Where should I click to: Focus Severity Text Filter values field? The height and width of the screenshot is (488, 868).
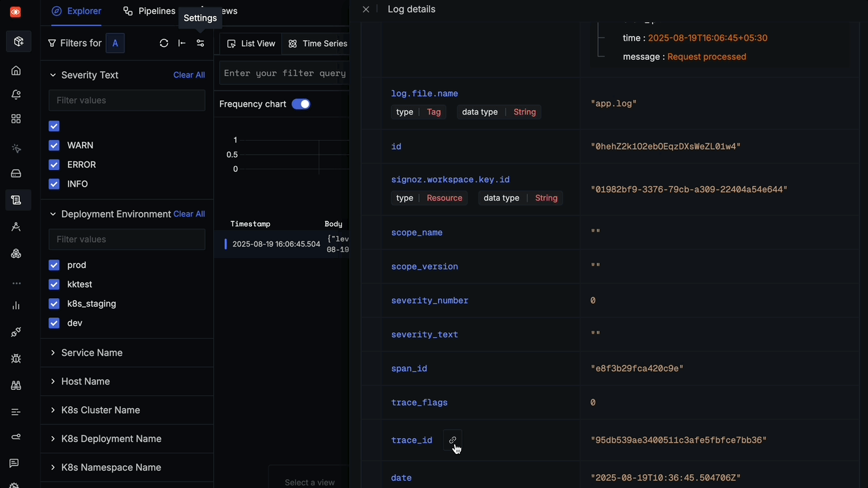(127, 101)
